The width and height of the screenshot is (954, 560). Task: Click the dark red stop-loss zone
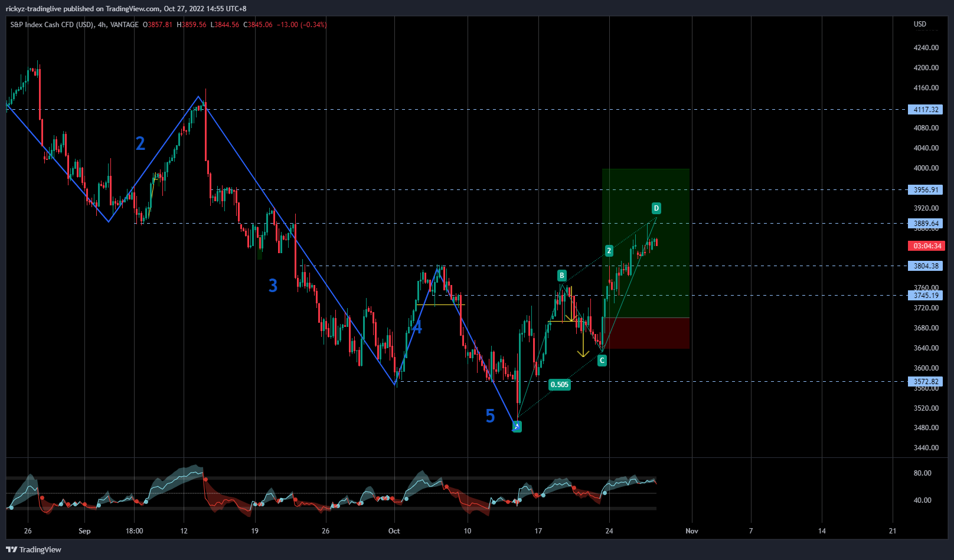coord(646,333)
